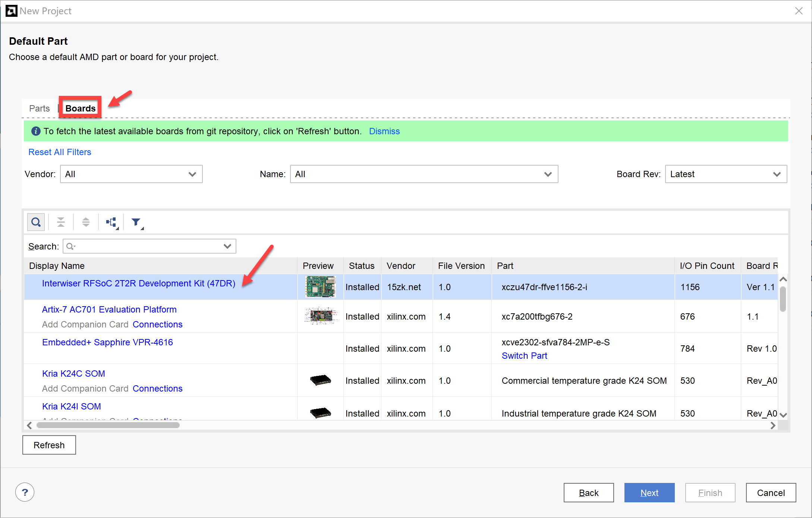812x518 pixels.
Task: Click the Interwiser board preview thumbnail
Action: (x=321, y=287)
